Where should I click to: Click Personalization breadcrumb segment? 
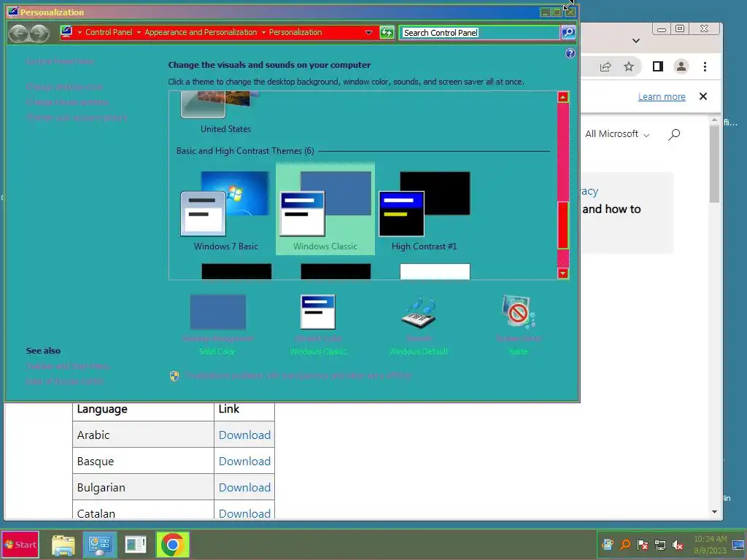[x=295, y=32]
